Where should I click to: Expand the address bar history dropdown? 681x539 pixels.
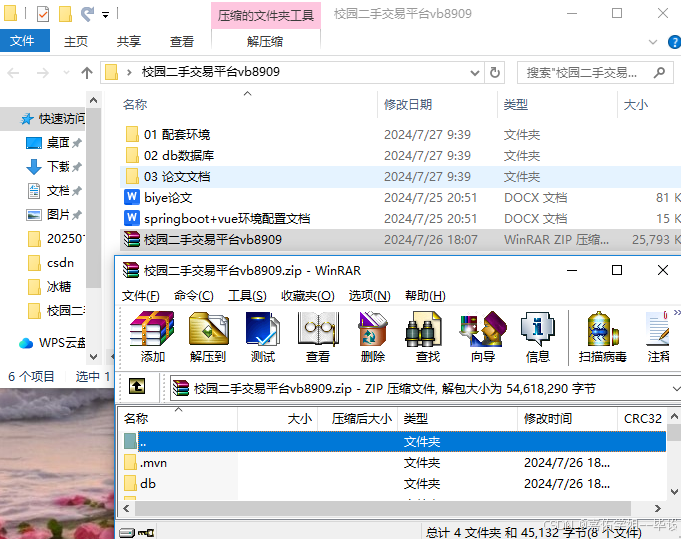475,73
